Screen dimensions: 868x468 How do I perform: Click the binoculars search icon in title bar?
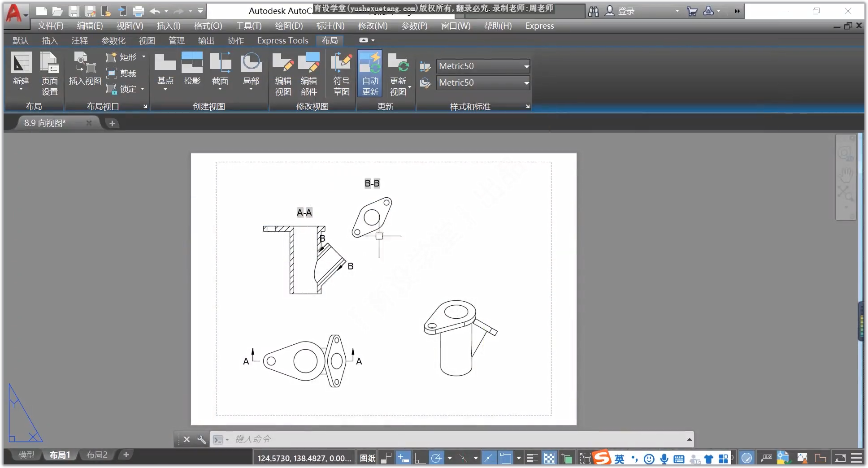click(x=594, y=11)
